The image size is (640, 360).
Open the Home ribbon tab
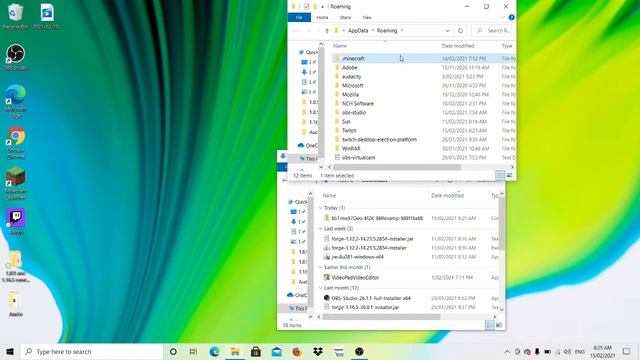point(322,18)
